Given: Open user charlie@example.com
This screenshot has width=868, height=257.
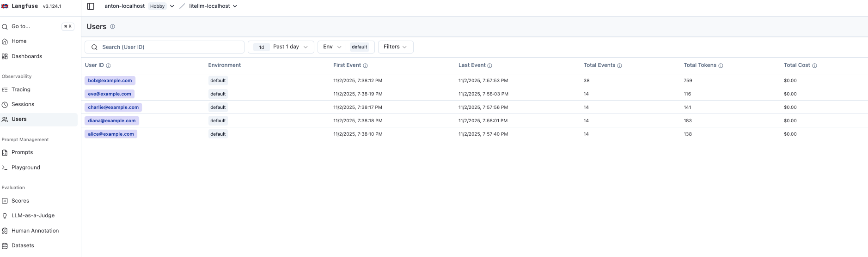Looking at the screenshot, I should pos(113,108).
